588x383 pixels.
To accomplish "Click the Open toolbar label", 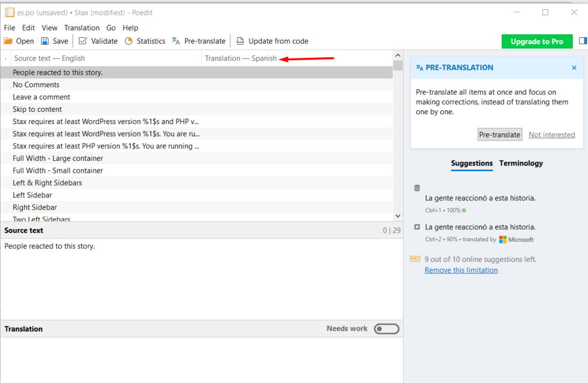I will pyautogui.click(x=25, y=41).
